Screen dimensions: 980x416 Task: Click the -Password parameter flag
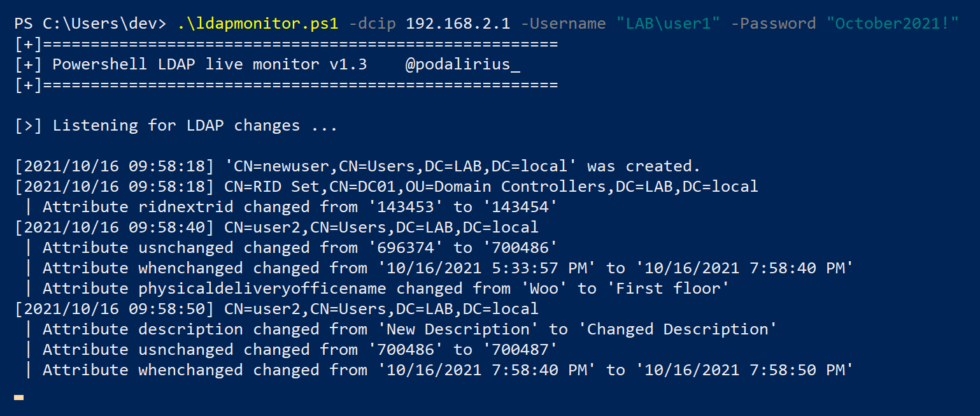pyautogui.click(x=773, y=24)
